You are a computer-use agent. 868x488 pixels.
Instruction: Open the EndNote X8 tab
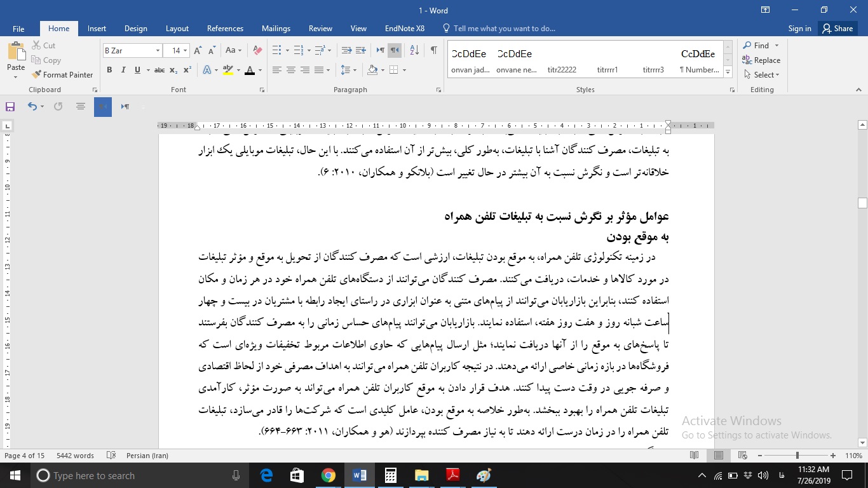click(x=404, y=28)
